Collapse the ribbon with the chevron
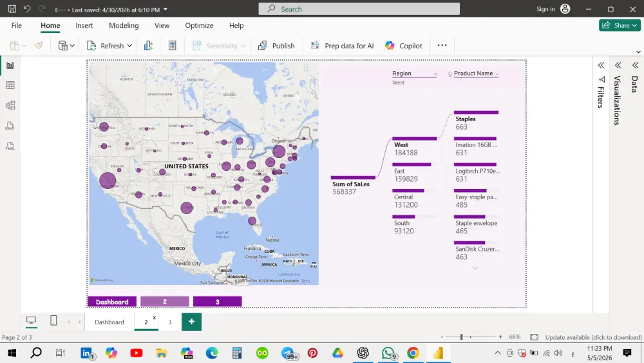Screen dimensions: 644x363 tap(638, 52)
